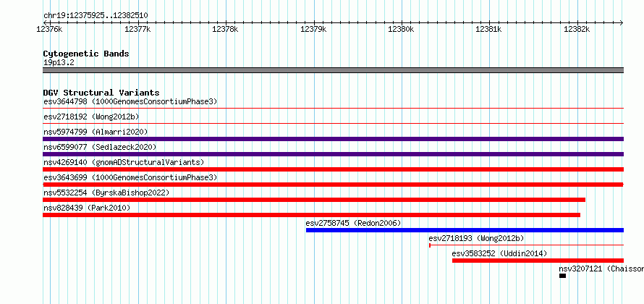Click red bar for esv3643699
Screen dimensions: 644x304
(333, 185)
